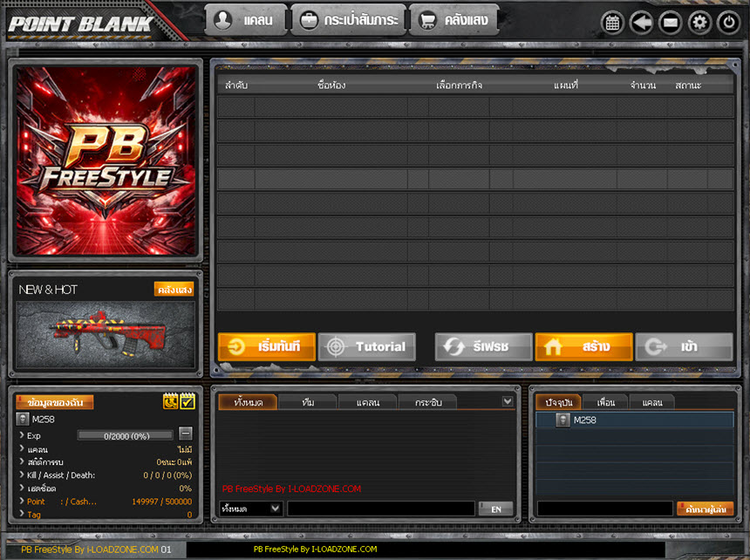Open the ทั้งหมด chat channel dropdown
Image resolution: width=750 pixels, height=560 pixels.
point(250,509)
